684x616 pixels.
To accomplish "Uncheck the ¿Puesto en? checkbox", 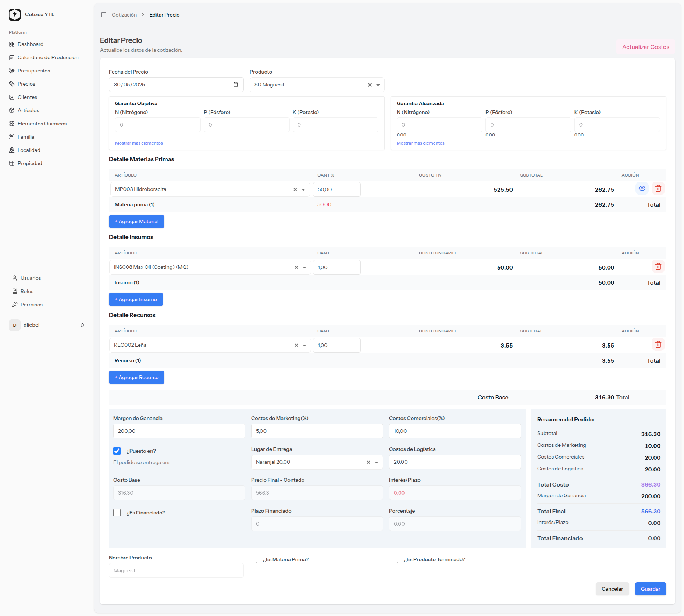I will 117,451.
